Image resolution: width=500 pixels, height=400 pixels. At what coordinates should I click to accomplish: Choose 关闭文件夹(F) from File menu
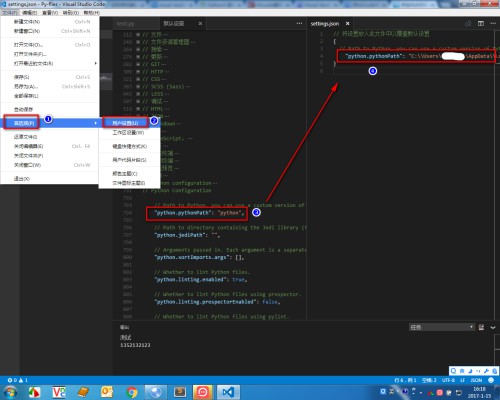point(50,155)
